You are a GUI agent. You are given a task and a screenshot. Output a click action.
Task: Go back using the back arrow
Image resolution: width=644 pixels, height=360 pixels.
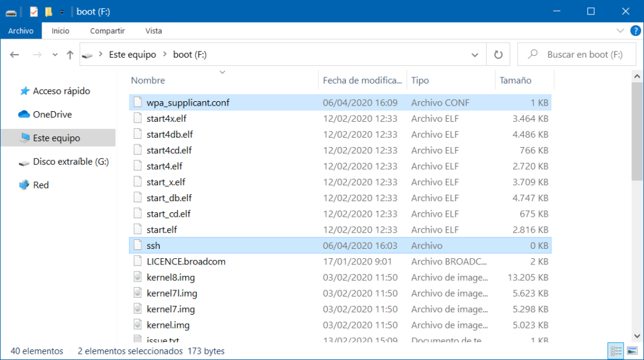[x=15, y=55]
